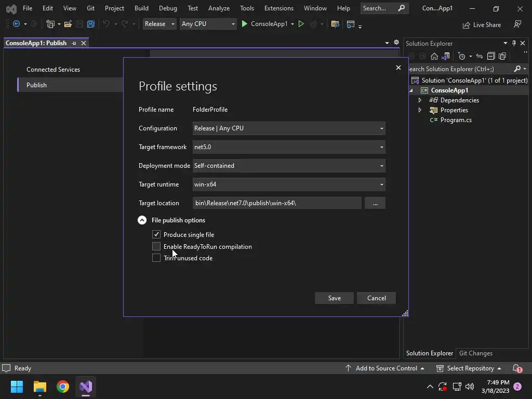Click the Home icon in Solution Explorer
The height and width of the screenshot is (399, 532).
tap(434, 56)
